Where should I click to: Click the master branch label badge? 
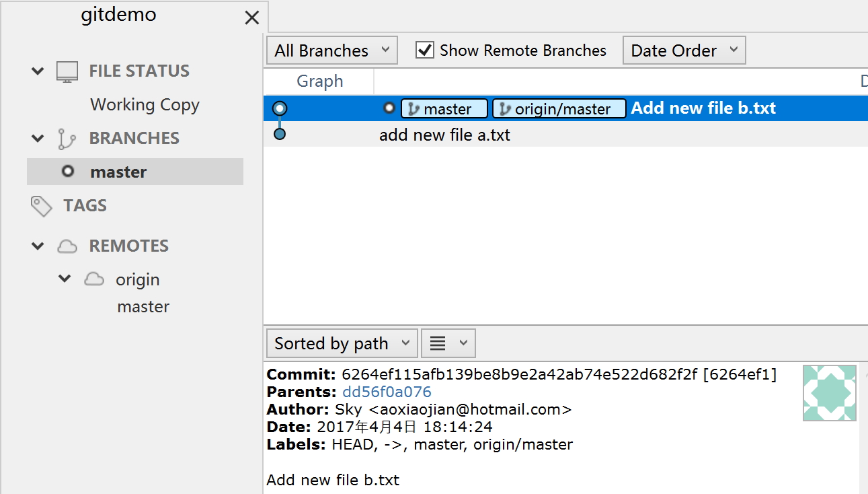click(445, 109)
